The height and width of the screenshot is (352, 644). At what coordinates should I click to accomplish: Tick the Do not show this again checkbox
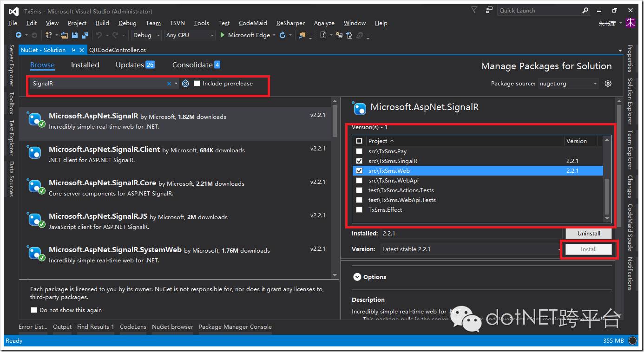point(33,310)
